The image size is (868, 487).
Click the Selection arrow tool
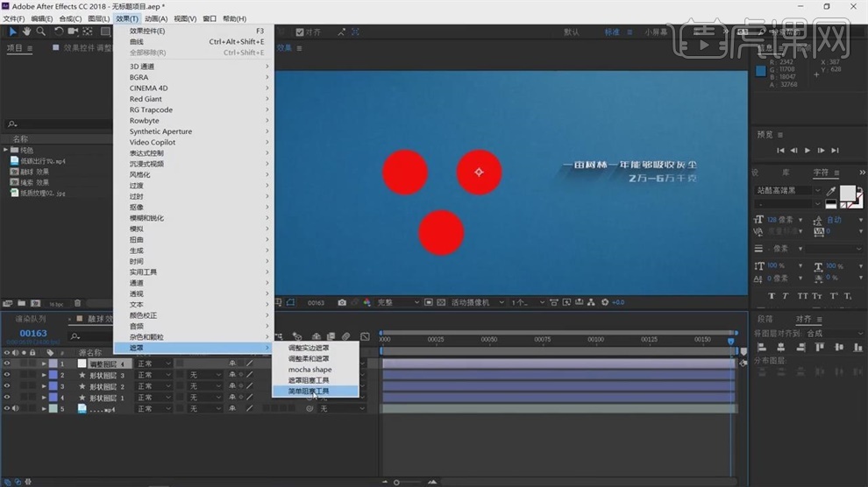[13, 32]
